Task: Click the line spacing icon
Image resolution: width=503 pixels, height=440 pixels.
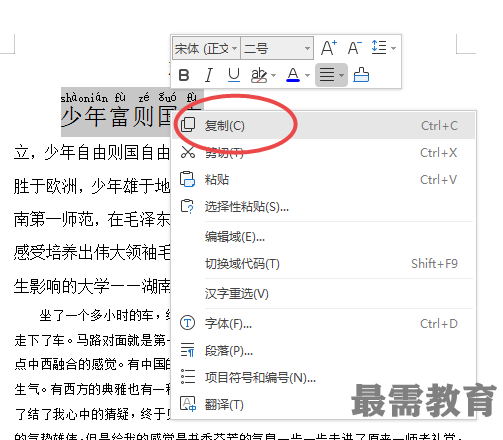Action: tap(379, 48)
